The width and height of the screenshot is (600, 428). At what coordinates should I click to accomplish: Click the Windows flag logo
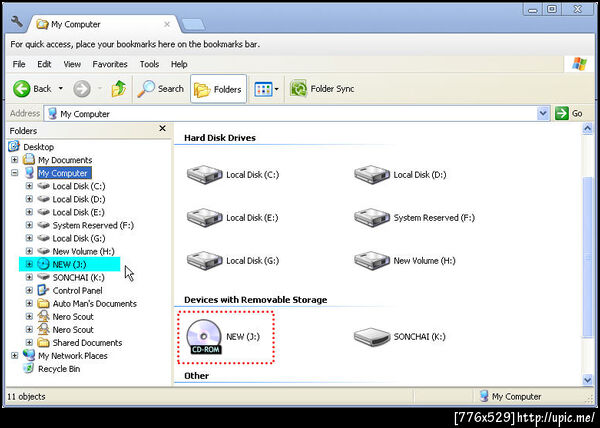tap(579, 64)
